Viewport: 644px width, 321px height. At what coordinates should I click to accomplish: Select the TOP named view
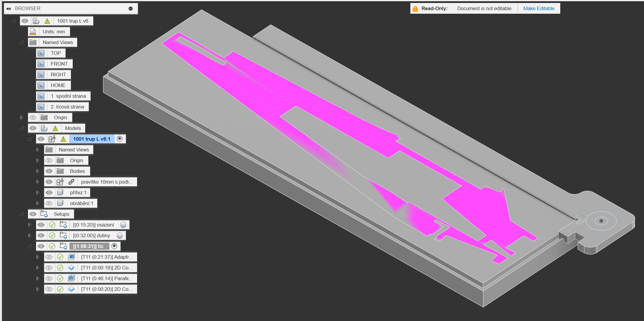[55, 53]
